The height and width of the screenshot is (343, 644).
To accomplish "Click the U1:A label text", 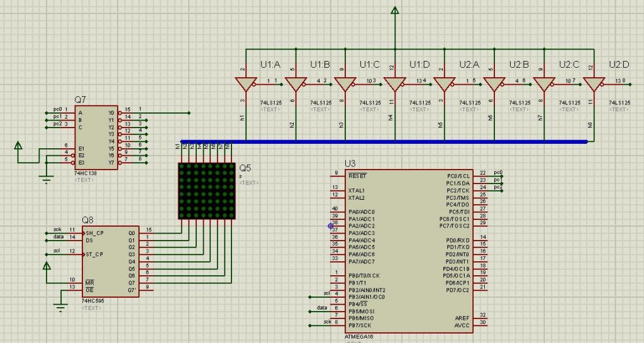I will [x=270, y=65].
